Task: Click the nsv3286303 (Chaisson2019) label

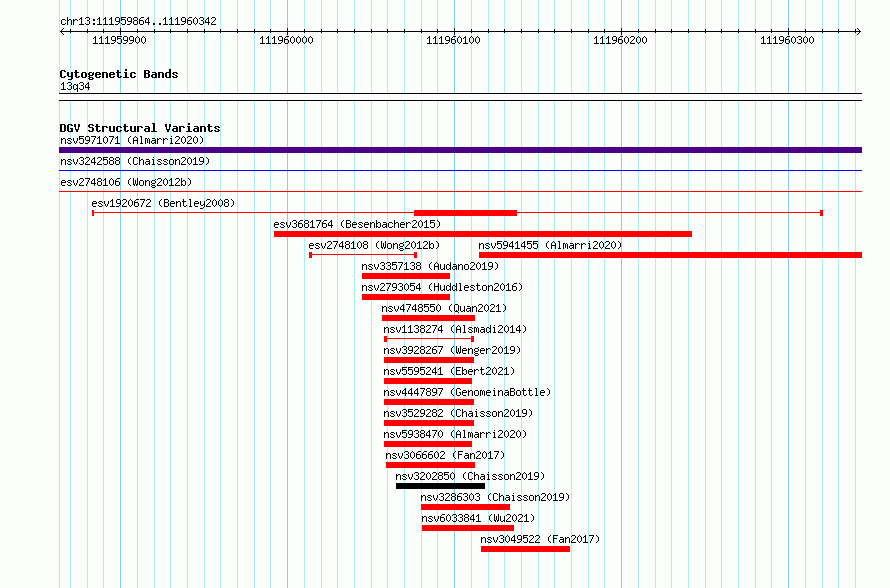Action: coord(495,497)
